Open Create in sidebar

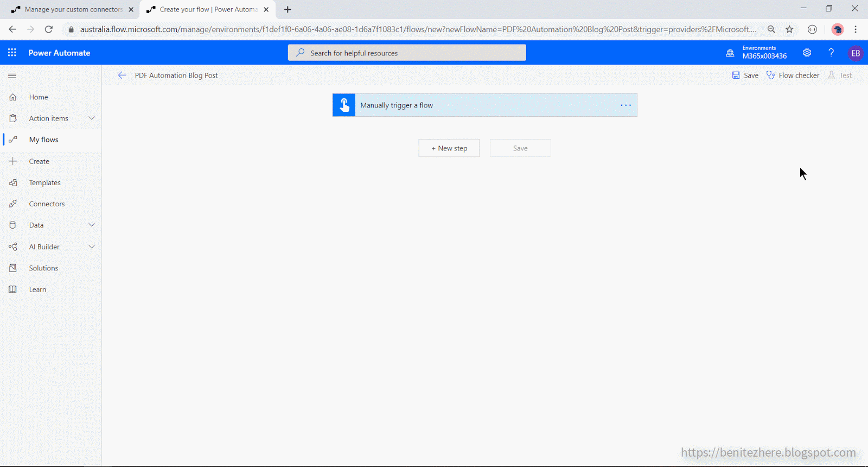click(39, 161)
